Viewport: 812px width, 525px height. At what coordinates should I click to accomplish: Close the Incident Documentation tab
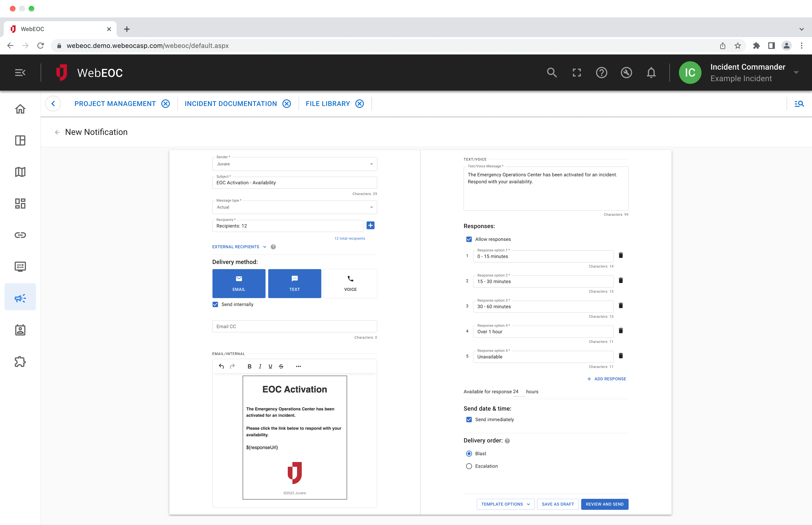coord(287,104)
